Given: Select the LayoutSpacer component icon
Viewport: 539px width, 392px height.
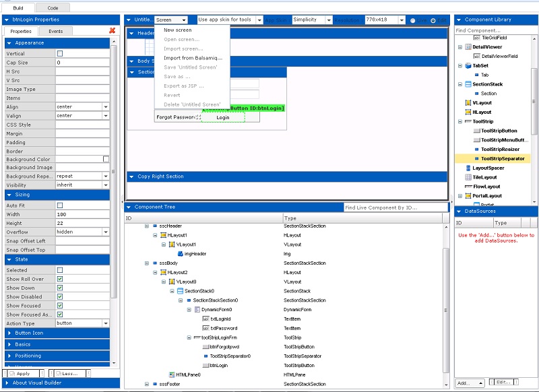Looking at the screenshot, I should [468, 168].
